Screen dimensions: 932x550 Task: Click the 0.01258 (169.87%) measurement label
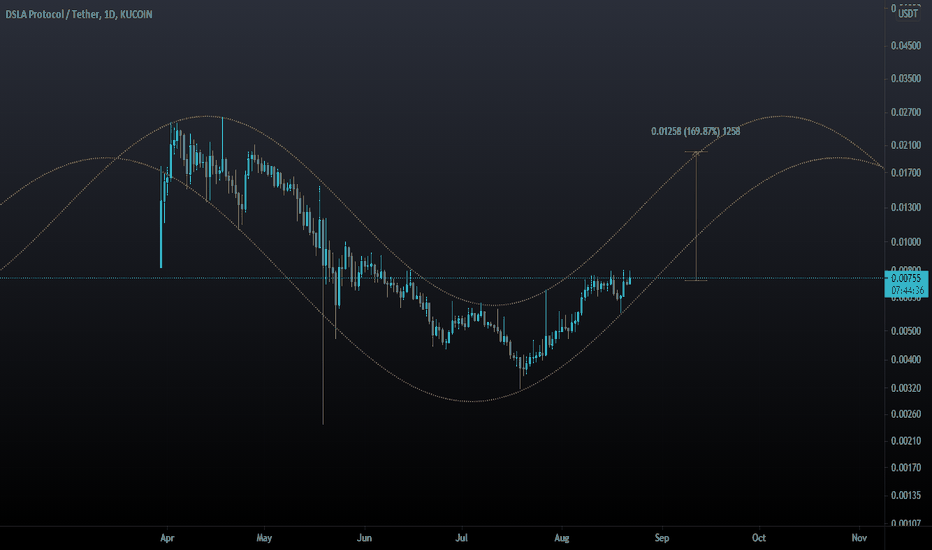[695, 131]
